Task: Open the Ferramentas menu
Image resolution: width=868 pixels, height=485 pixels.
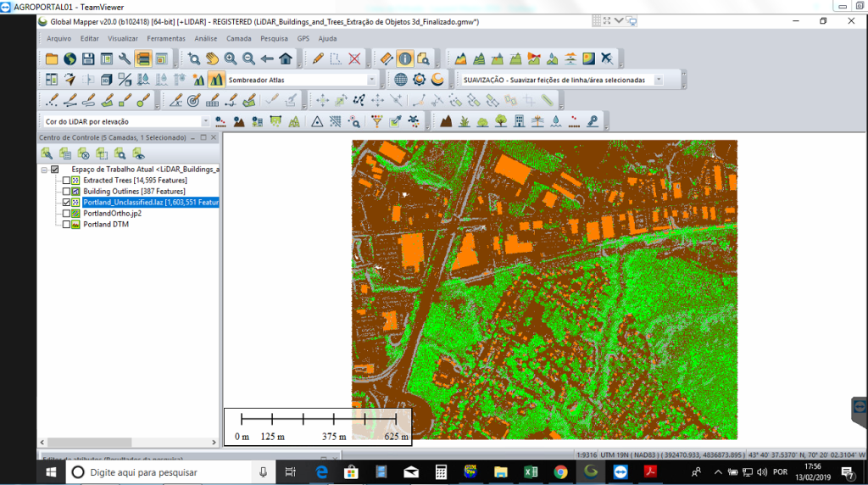Action: 165,38
